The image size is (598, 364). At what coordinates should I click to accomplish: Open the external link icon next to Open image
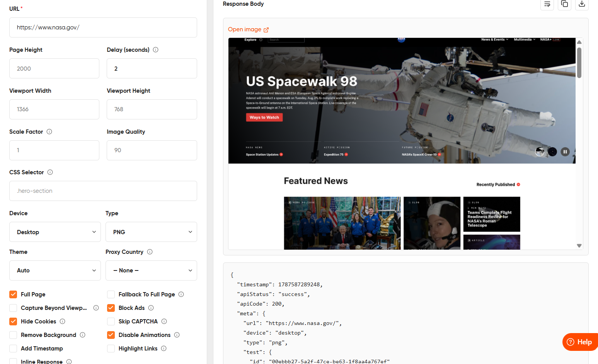(266, 30)
